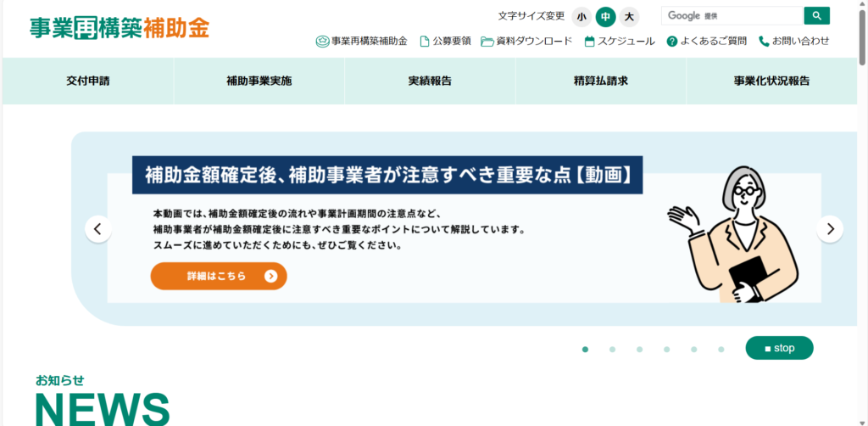The height and width of the screenshot is (426, 868).
Task: Set text size to medium (中)
Action: click(x=605, y=17)
